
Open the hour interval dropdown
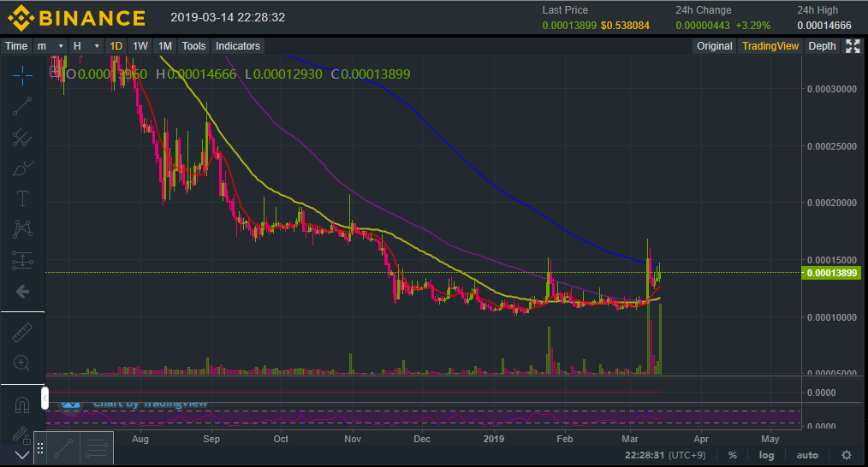pos(86,46)
